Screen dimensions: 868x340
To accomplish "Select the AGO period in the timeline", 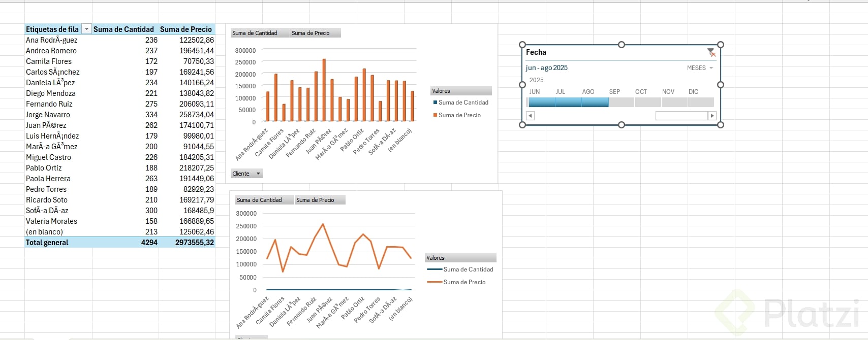I will point(595,102).
